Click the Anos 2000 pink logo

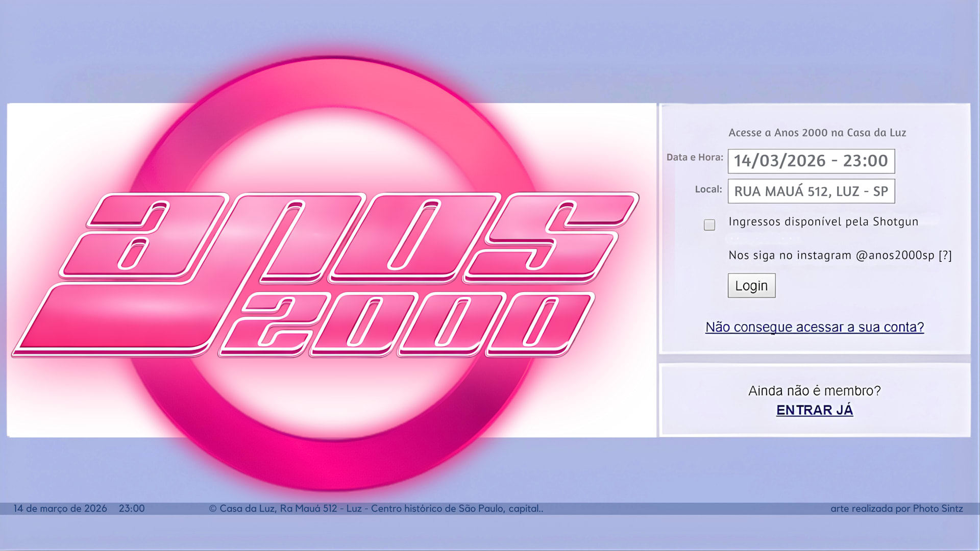pyautogui.click(x=327, y=240)
